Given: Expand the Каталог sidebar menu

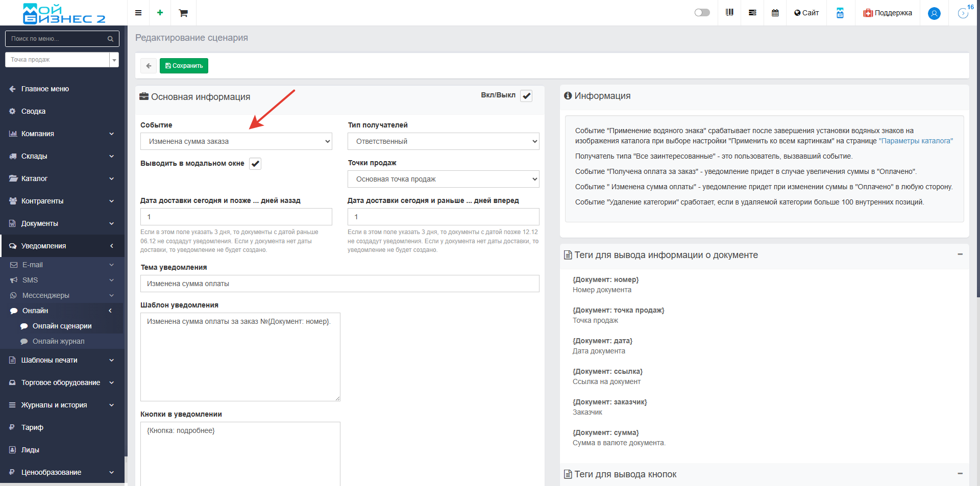Looking at the screenshot, I should click(61, 178).
